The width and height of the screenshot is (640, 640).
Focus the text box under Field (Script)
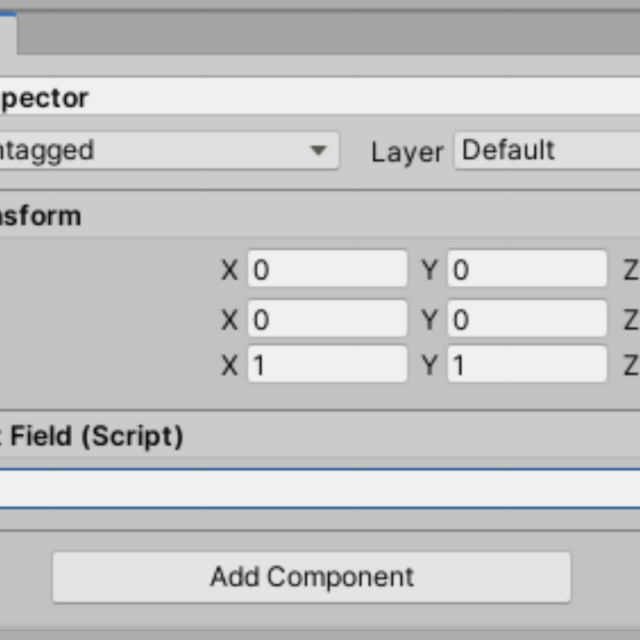coord(320,489)
